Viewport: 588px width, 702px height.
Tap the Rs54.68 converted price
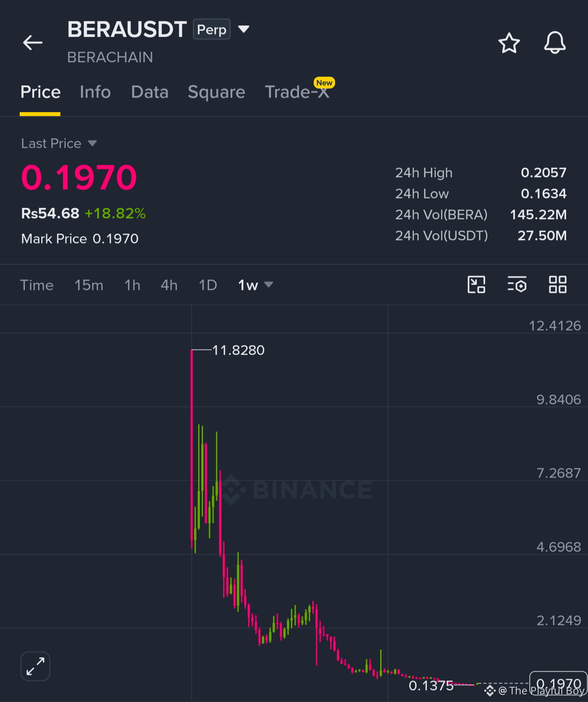[x=50, y=213]
